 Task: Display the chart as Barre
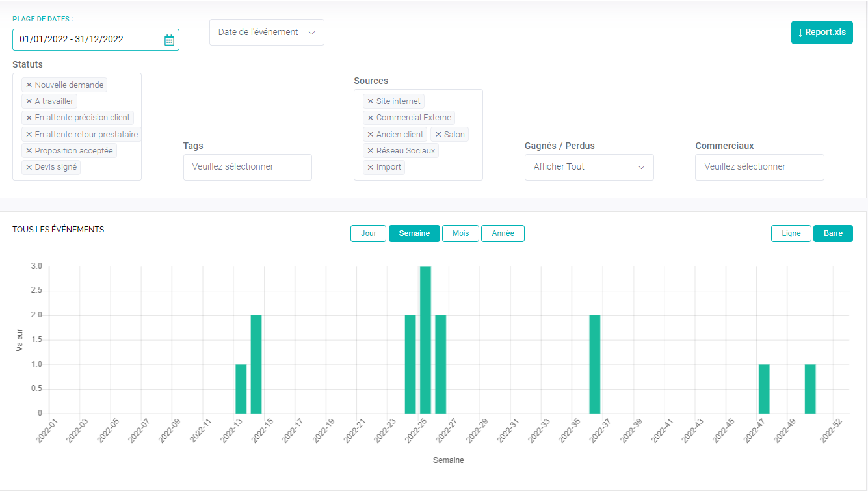click(833, 233)
